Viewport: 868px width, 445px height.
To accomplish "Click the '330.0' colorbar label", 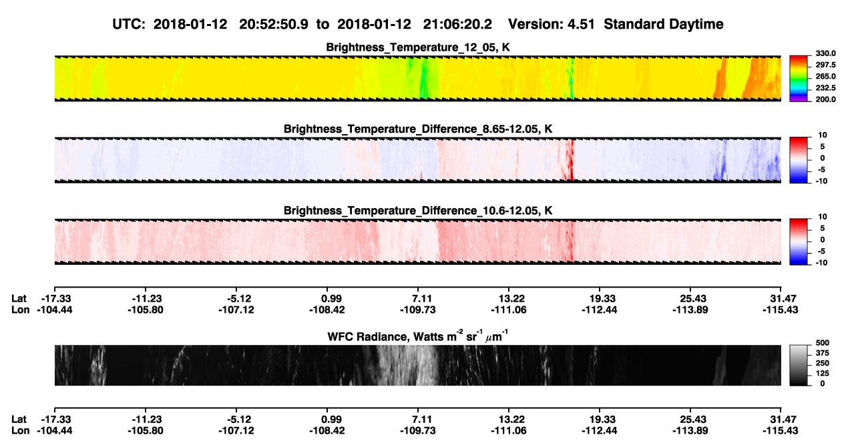I will click(x=826, y=54).
